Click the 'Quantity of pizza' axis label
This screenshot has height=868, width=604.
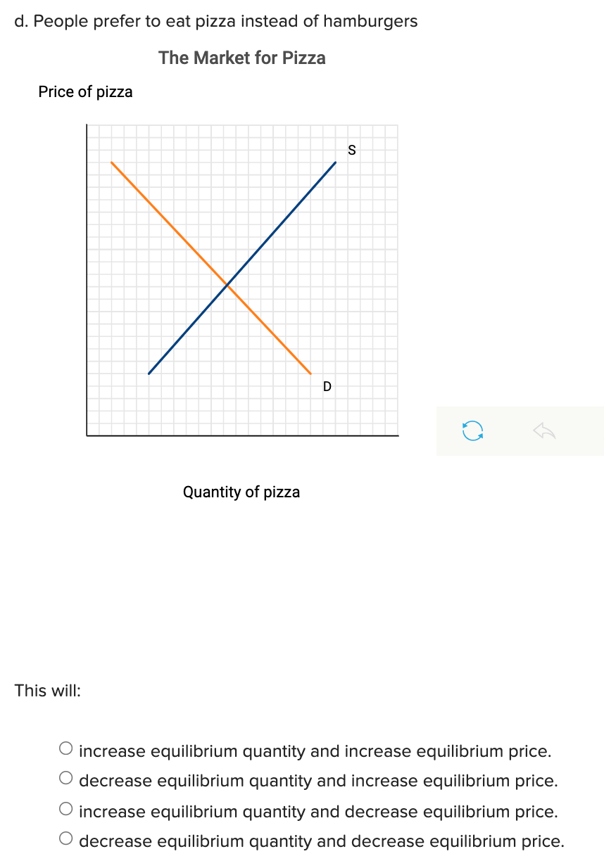pyautogui.click(x=241, y=492)
